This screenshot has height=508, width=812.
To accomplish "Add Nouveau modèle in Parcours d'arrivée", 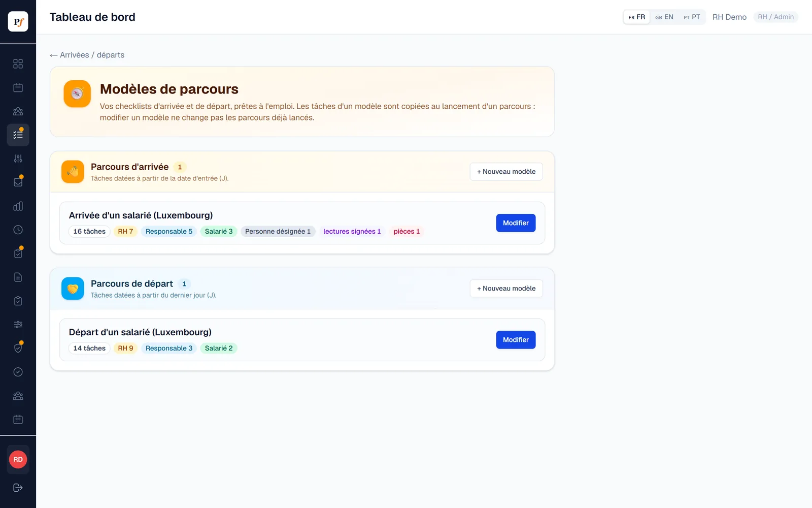I will pos(506,172).
